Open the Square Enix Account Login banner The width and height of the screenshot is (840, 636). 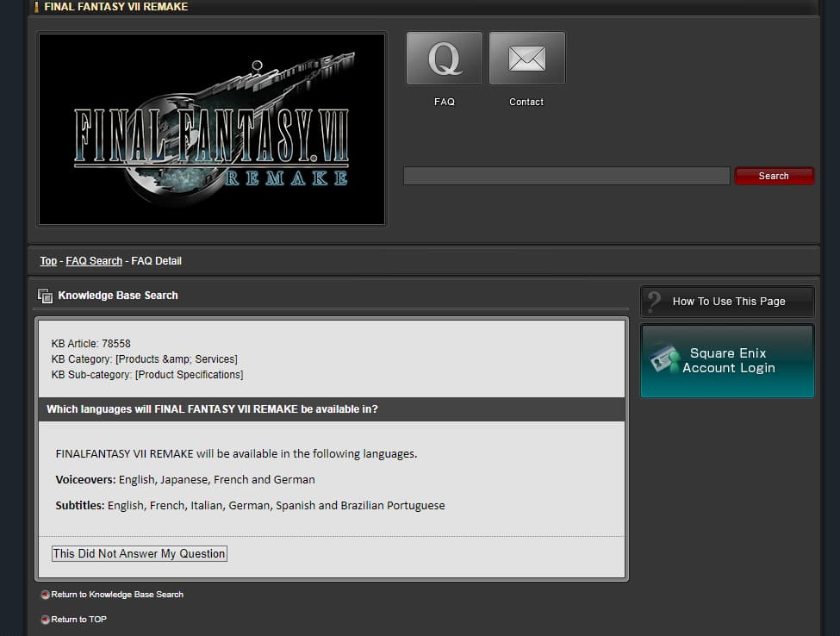728,360
